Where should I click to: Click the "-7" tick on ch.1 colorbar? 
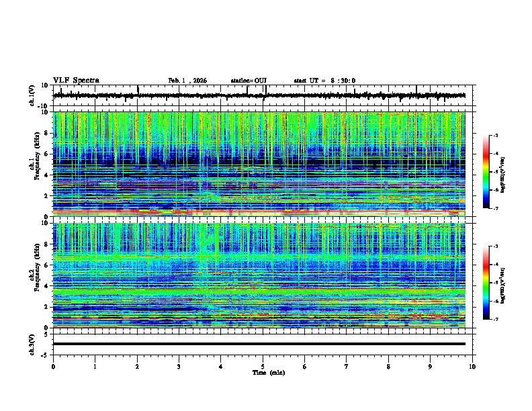pyautogui.click(x=495, y=208)
